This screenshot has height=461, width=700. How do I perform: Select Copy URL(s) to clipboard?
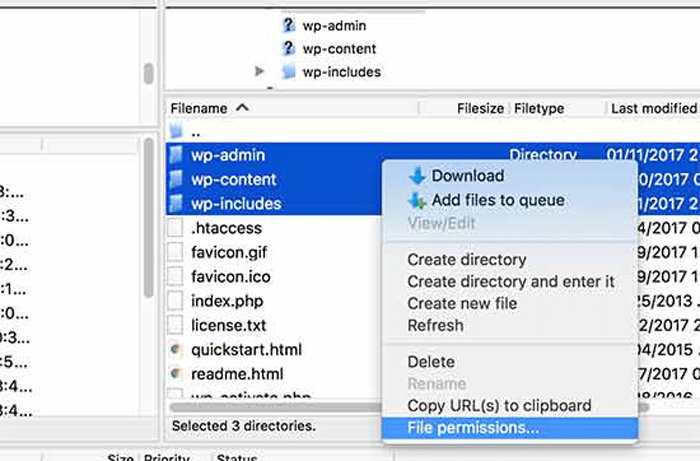pyautogui.click(x=499, y=406)
